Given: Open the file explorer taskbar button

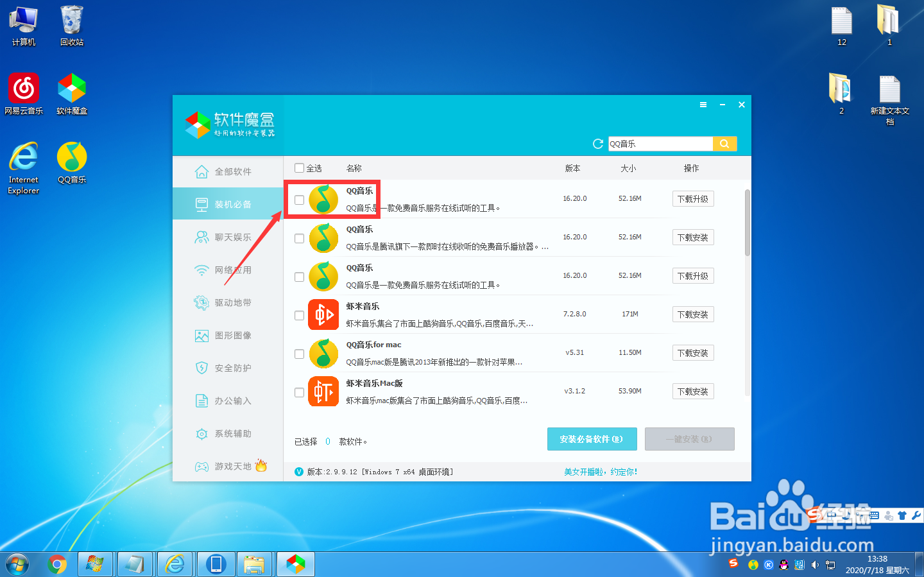Looking at the screenshot, I should tap(255, 565).
